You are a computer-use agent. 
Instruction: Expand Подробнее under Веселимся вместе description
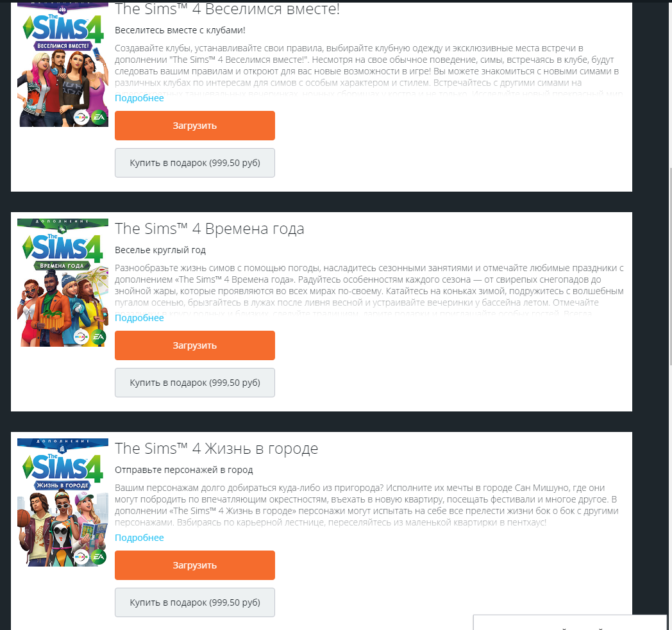(139, 98)
